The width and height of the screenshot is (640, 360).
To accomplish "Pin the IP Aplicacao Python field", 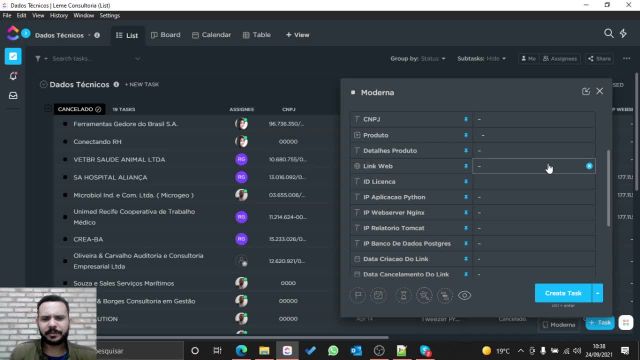I will pyautogui.click(x=466, y=197).
